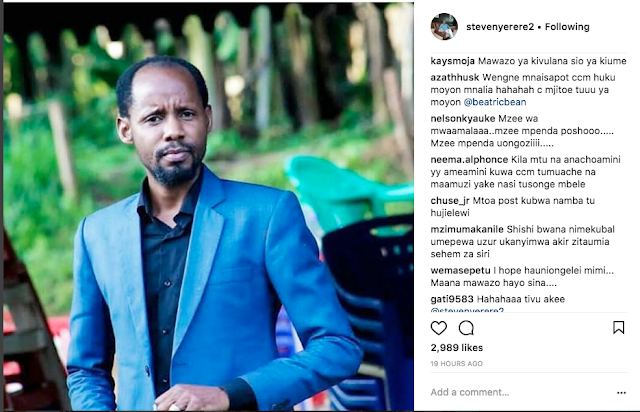Image resolution: width=640 pixels, height=412 pixels.
Task: Save post with the bookmark icon
Action: pos(618,327)
